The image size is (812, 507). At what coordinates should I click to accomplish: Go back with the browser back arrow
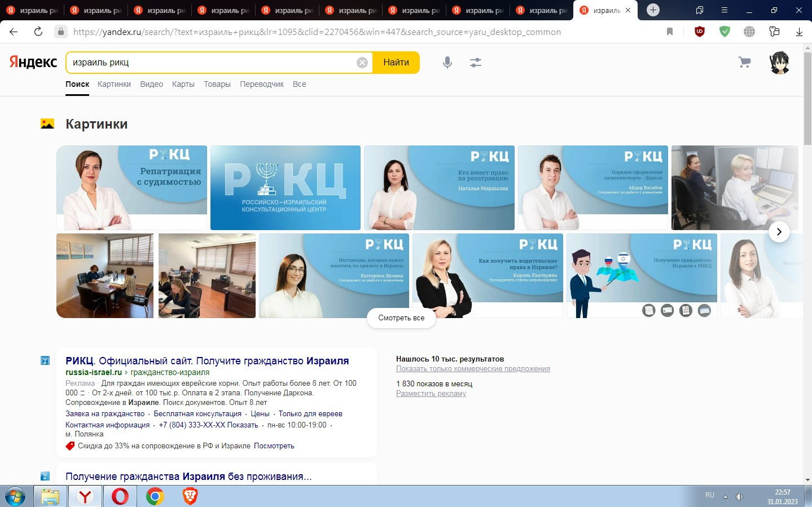click(x=14, y=32)
